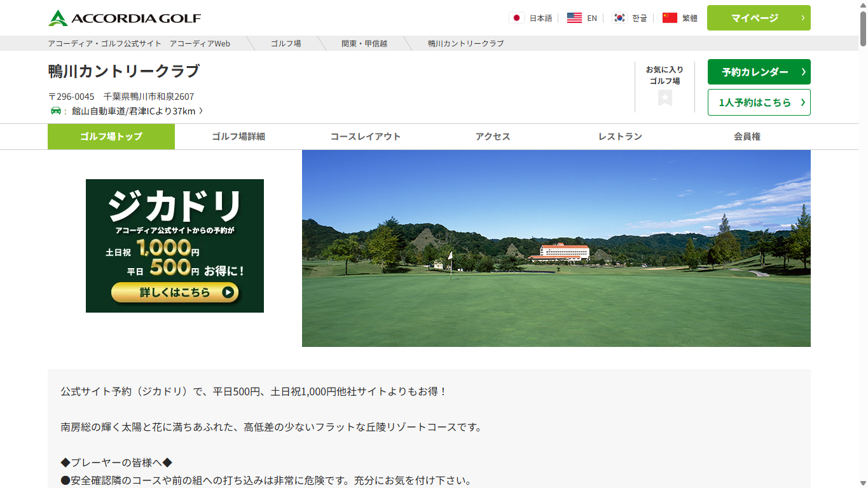Click 詳しくはこちら gold button in banner
This screenshot has height=488, width=868.
(x=175, y=292)
